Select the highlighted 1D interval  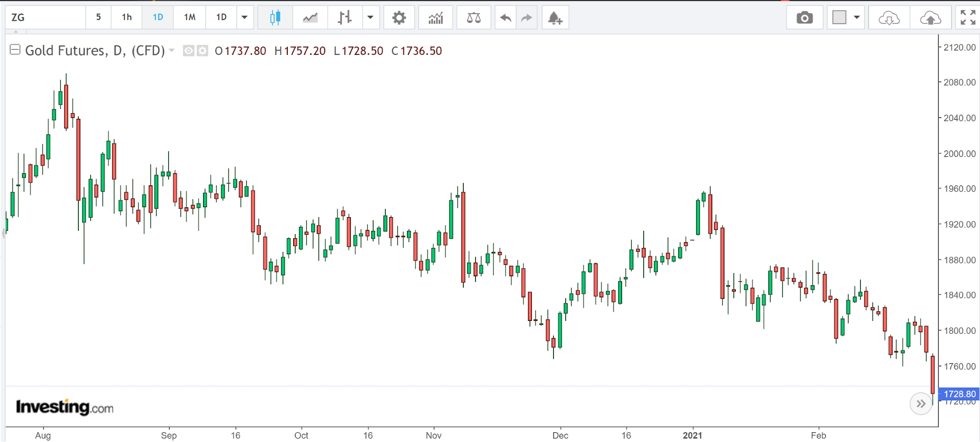pos(158,17)
